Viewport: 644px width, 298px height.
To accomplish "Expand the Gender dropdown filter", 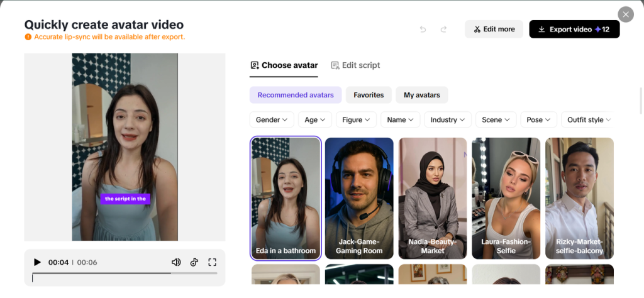I will point(272,119).
